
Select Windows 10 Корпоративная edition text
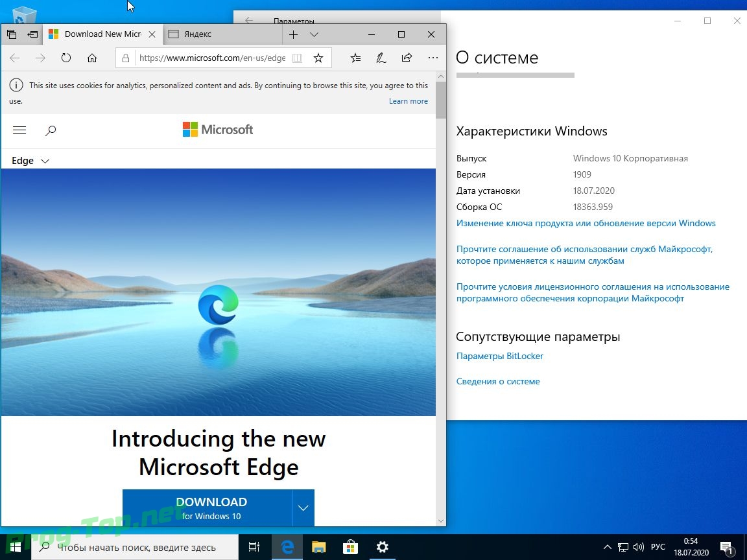[630, 158]
